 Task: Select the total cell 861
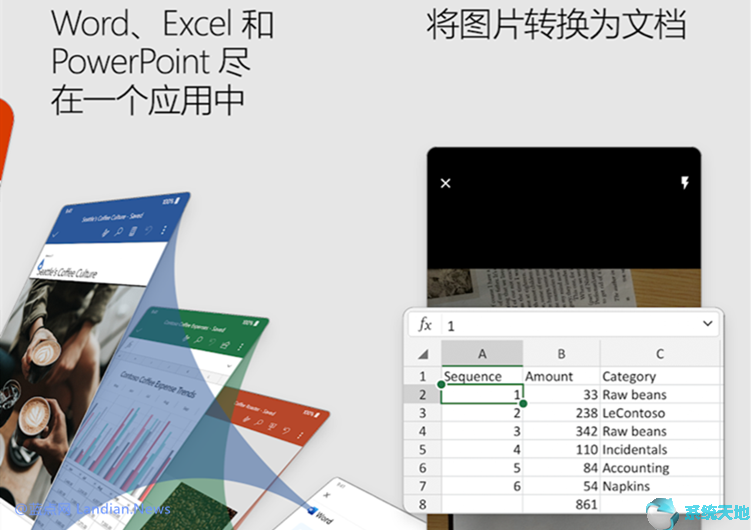pos(561,504)
